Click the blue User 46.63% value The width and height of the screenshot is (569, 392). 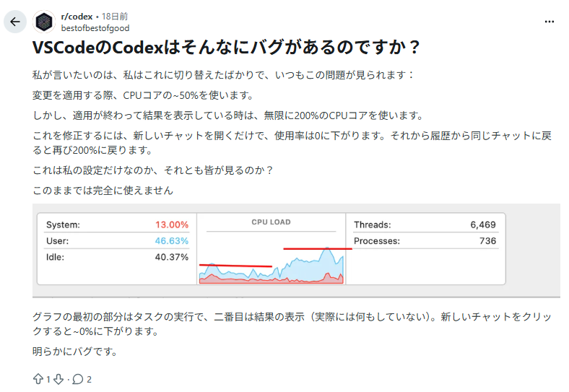tap(171, 240)
